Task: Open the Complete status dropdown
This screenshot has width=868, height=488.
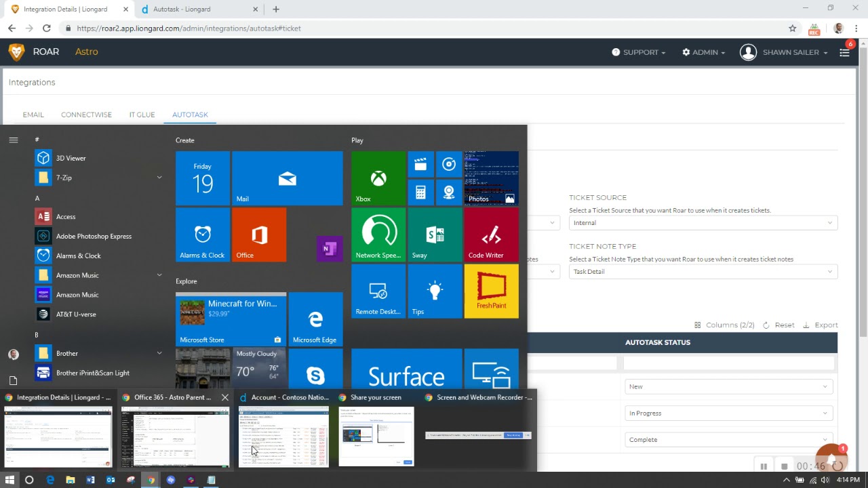Action: 728,439
